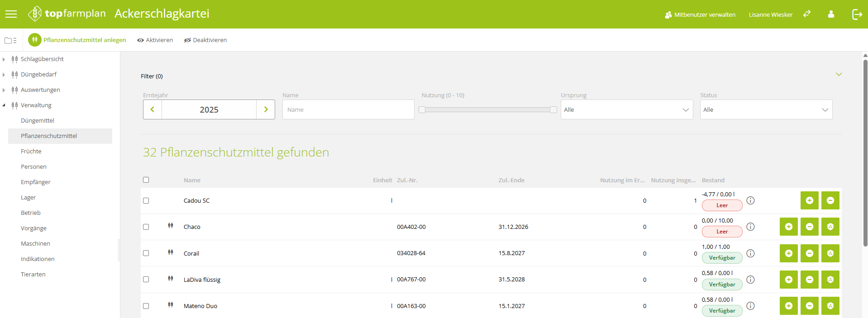This screenshot has width=868, height=318.
Task: Click right handle of Nutzung slider
Action: click(x=553, y=109)
